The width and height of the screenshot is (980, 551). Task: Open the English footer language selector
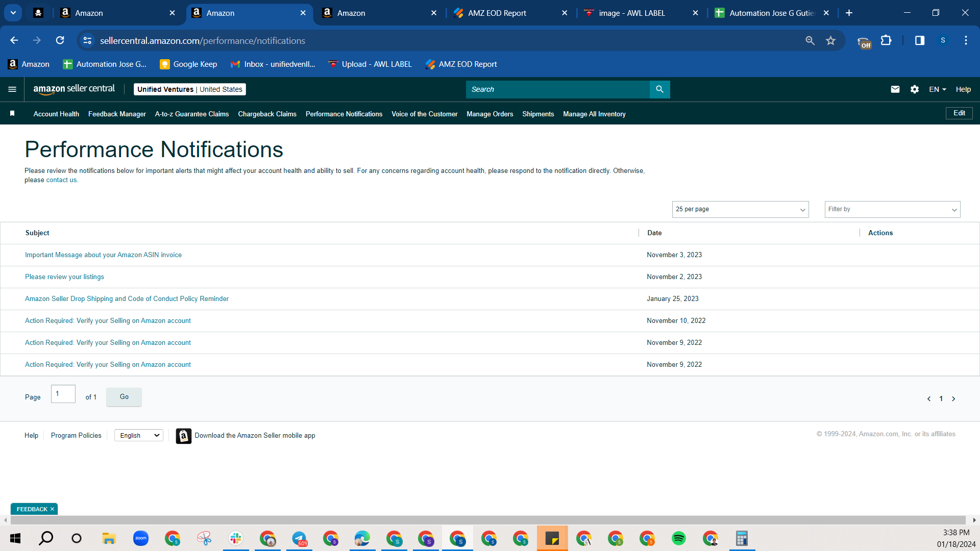coord(139,435)
